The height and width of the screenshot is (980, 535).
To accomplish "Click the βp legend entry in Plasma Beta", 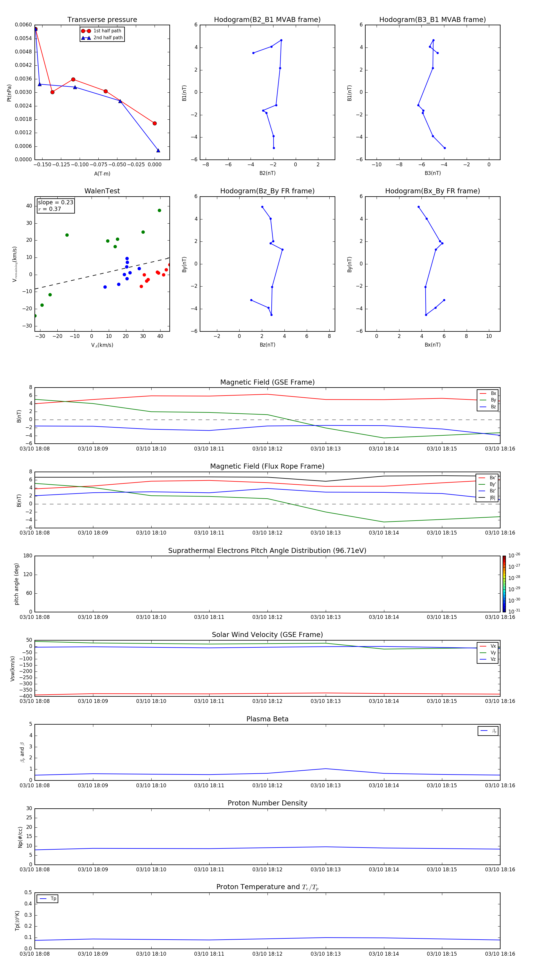I will click(488, 731).
